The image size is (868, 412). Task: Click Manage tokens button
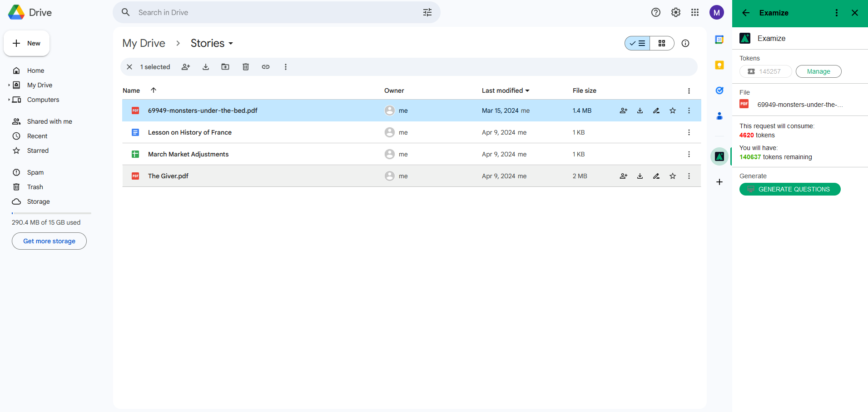(818, 71)
